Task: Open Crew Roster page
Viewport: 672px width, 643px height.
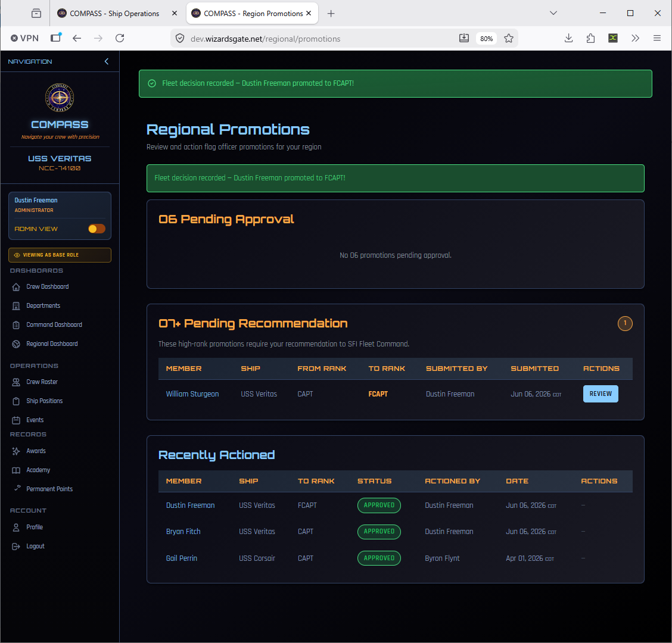Action: (x=42, y=382)
